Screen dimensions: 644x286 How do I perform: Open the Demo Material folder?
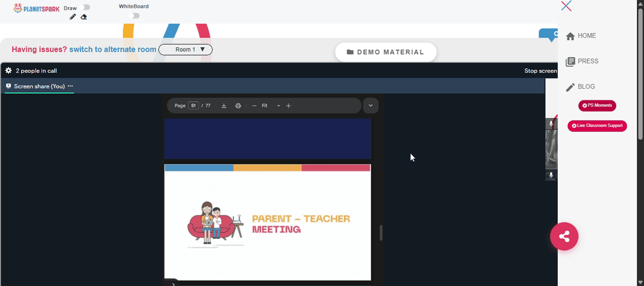point(386,52)
